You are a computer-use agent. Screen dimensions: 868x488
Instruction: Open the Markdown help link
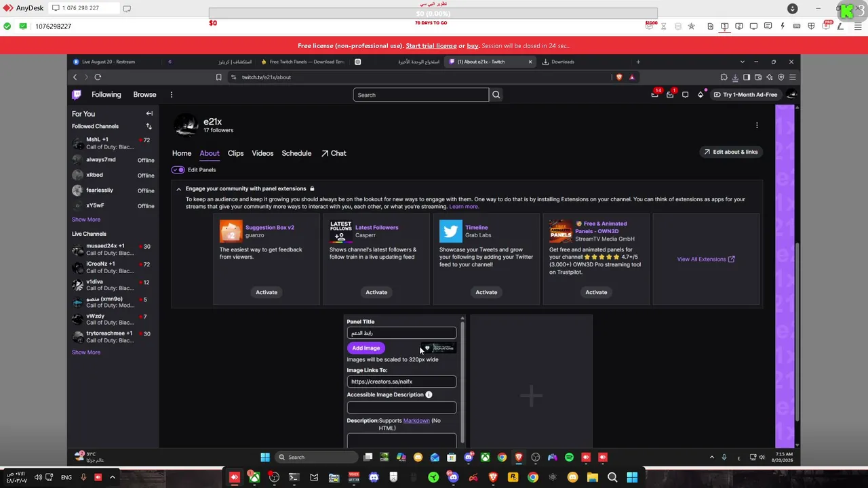[416, 421]
